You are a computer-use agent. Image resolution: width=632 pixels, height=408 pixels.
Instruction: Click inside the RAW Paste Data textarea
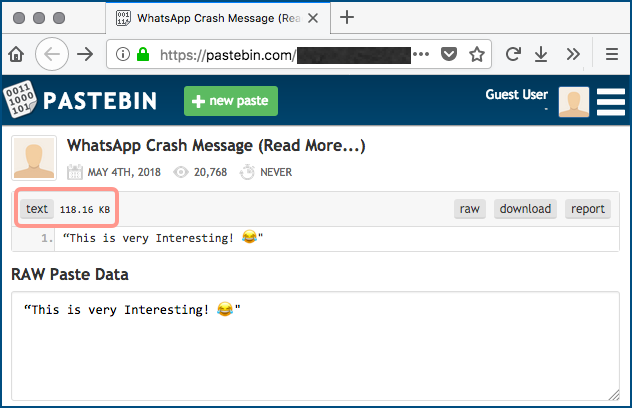315,346
